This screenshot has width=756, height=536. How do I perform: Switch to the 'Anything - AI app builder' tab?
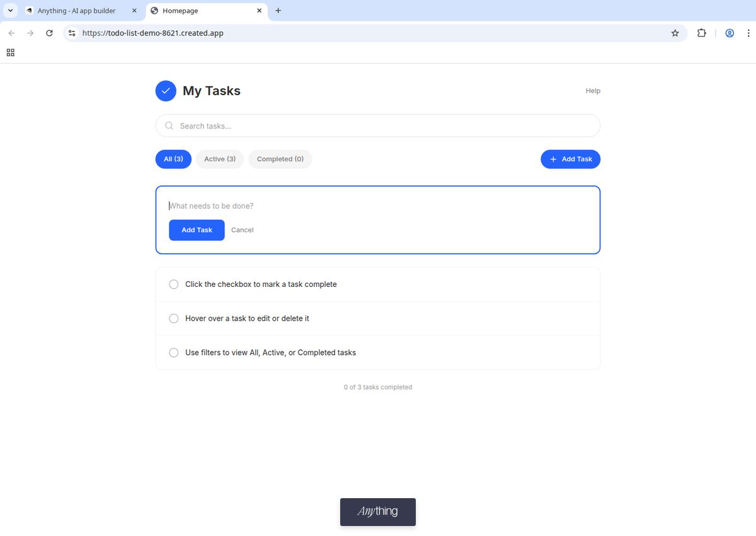point(76,10)
